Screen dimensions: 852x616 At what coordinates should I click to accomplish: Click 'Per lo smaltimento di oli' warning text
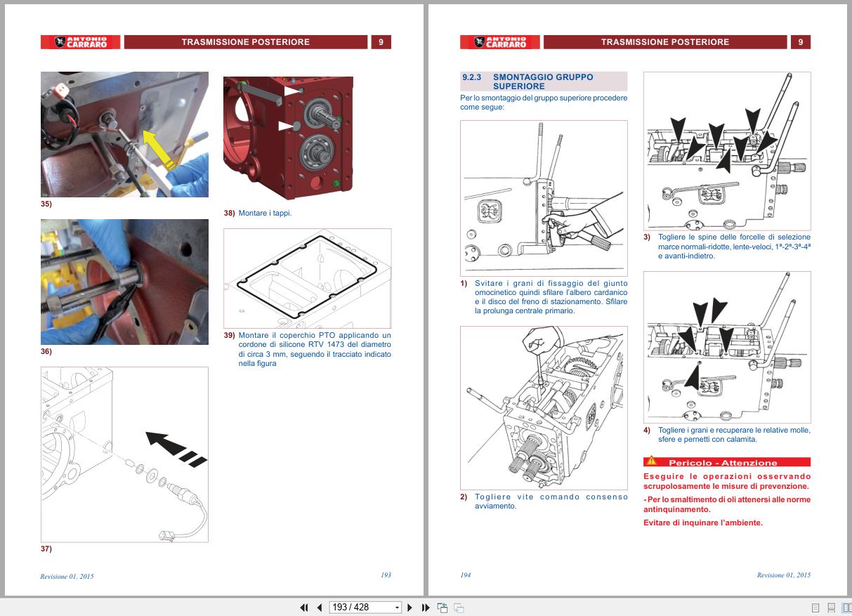pyautogui.click(x=727, y=504)
